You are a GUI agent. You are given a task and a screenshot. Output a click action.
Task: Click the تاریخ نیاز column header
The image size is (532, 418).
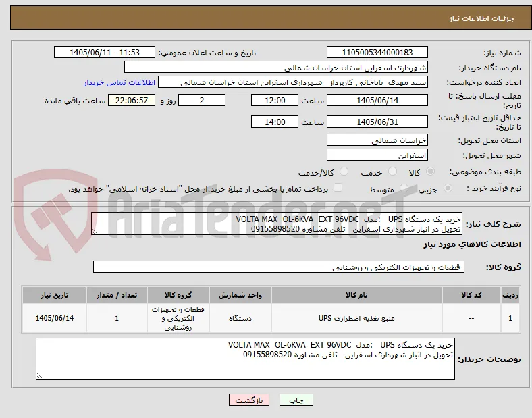tap(54, 295)
